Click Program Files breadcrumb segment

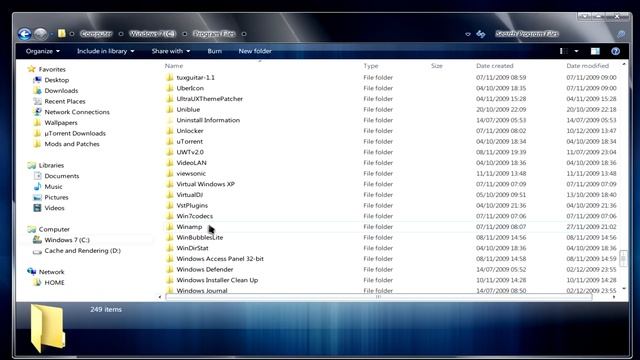pyautogui.click(x=214, y=34)
